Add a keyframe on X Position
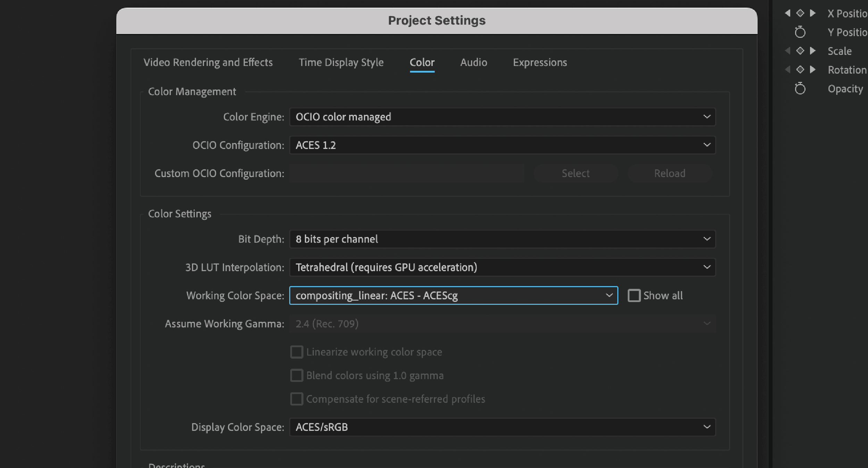This screenshot has height=468, width=868. pos(800,13)
